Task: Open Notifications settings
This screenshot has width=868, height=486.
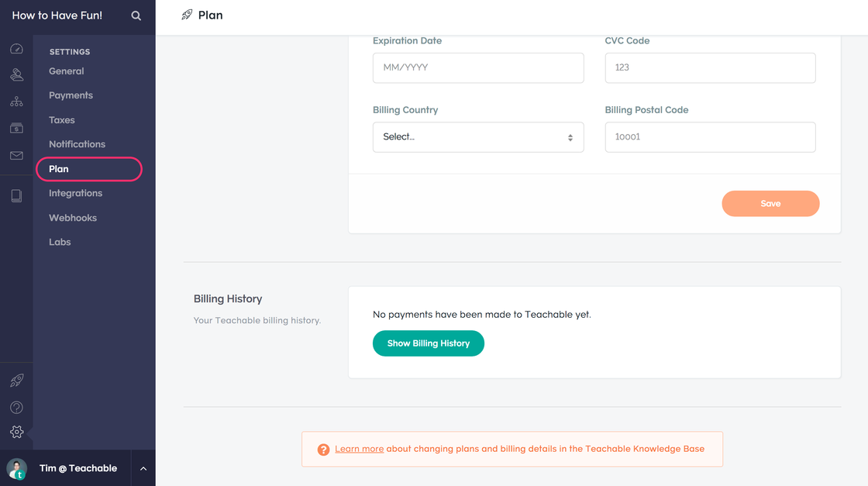Action: point(77,144)
